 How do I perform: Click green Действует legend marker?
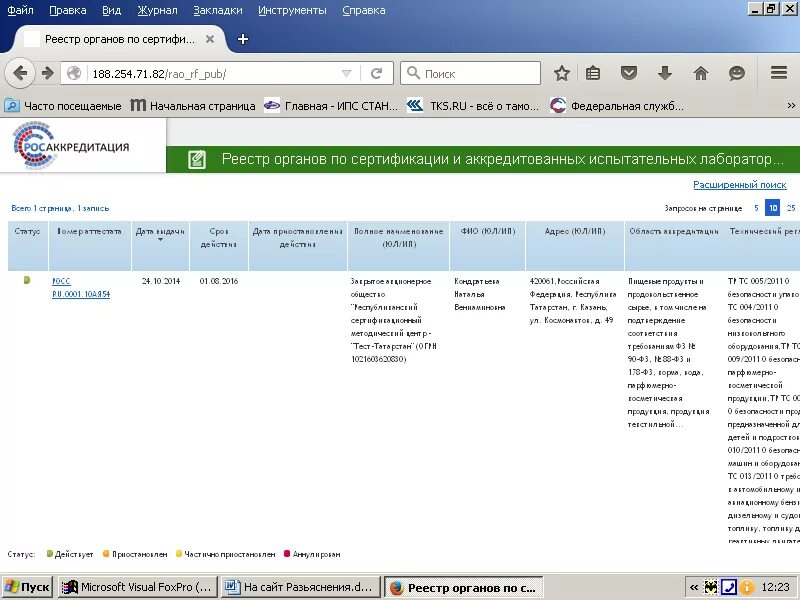tap(49, 554)
